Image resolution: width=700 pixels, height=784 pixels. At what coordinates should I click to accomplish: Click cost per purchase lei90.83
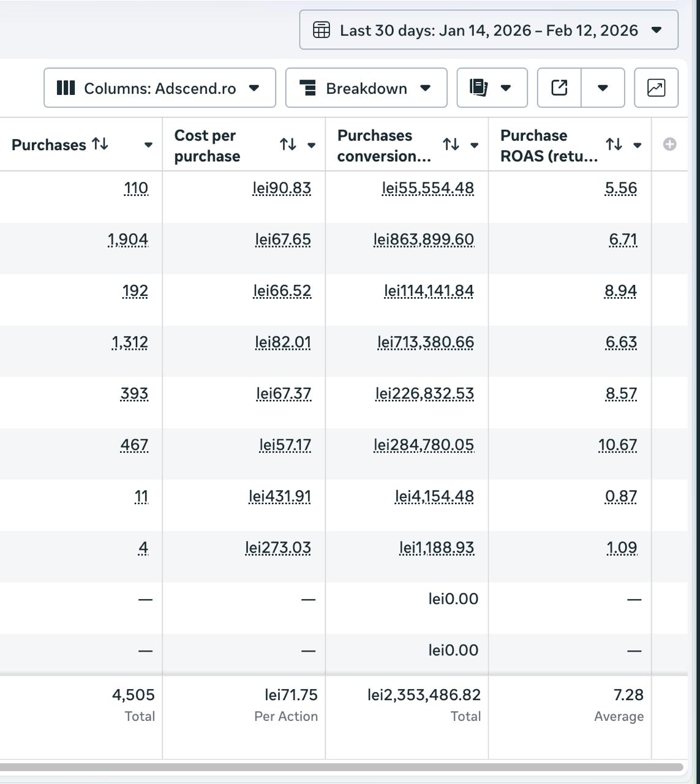point(282,188)
